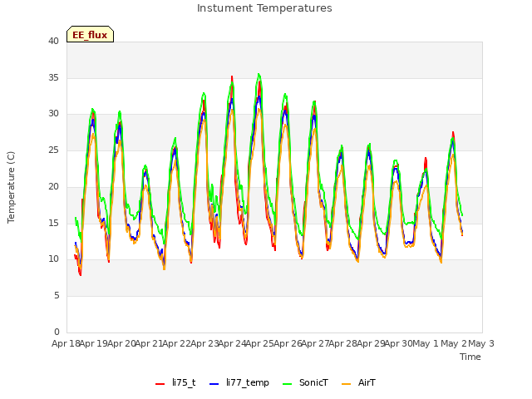The width and height of the screenshot is (532, 399).
Task: Click the Time x-axis label
Action: click(x=470, y=357)
